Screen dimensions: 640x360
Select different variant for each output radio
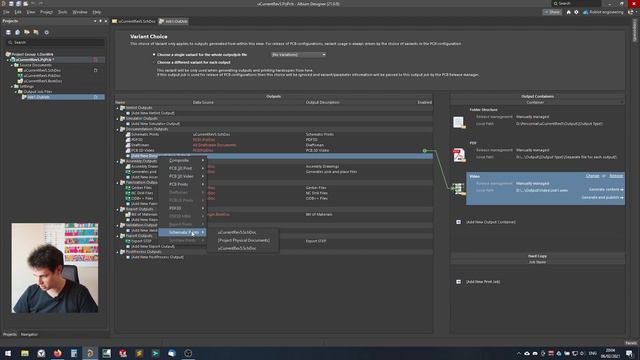tap(154, 62)
